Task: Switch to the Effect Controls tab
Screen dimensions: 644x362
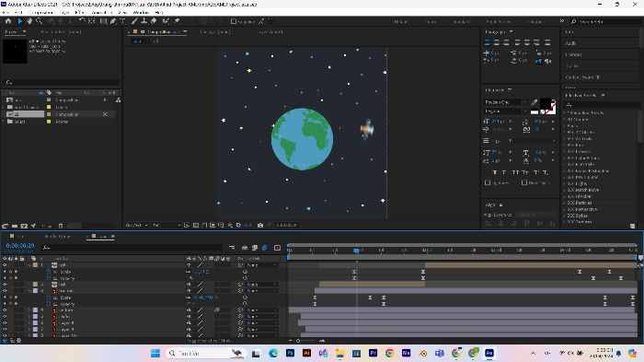Action: click(61, 31)
